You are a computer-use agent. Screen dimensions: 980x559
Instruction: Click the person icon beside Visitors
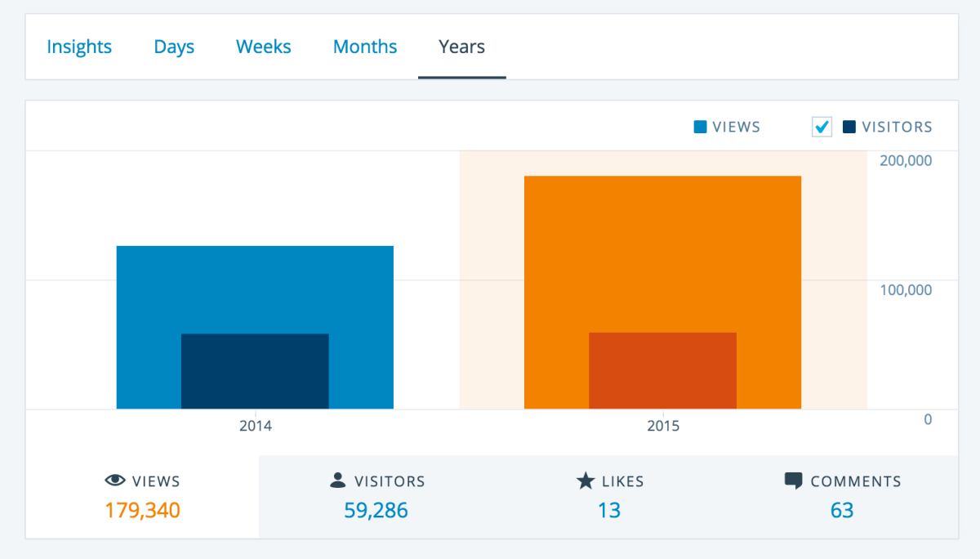(338, 481)
